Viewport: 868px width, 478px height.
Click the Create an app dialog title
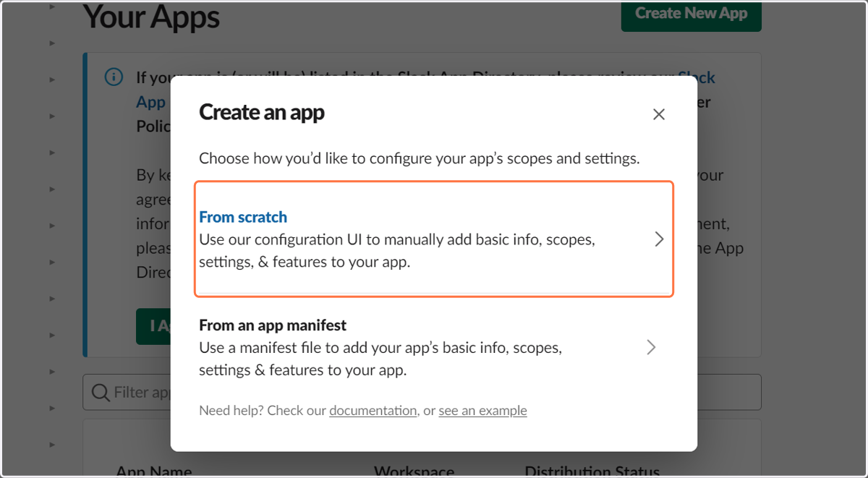point(262,112)
